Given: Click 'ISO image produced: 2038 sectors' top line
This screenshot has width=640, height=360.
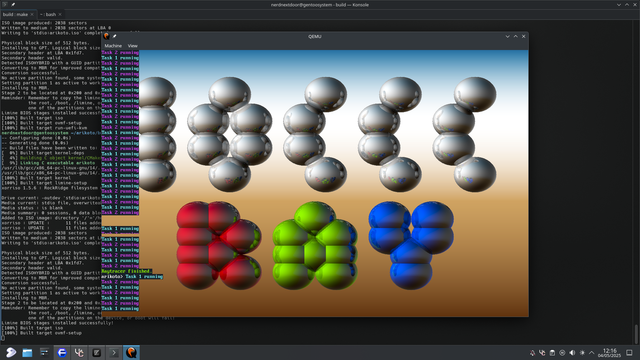Looking at the screenshot, I should [x=44, y=23].
